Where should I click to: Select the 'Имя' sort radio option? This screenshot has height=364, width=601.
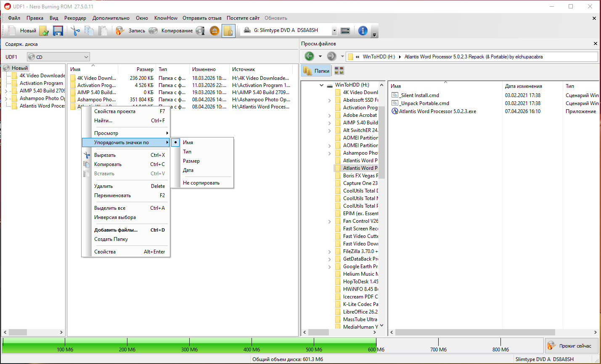point(188,142)
